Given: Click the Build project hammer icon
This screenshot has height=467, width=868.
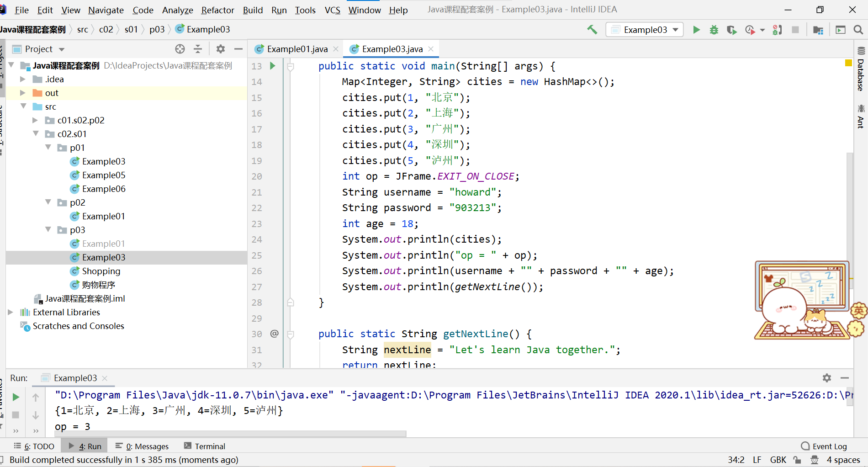Looking at the screenshot, I should (x=592, y=30).
